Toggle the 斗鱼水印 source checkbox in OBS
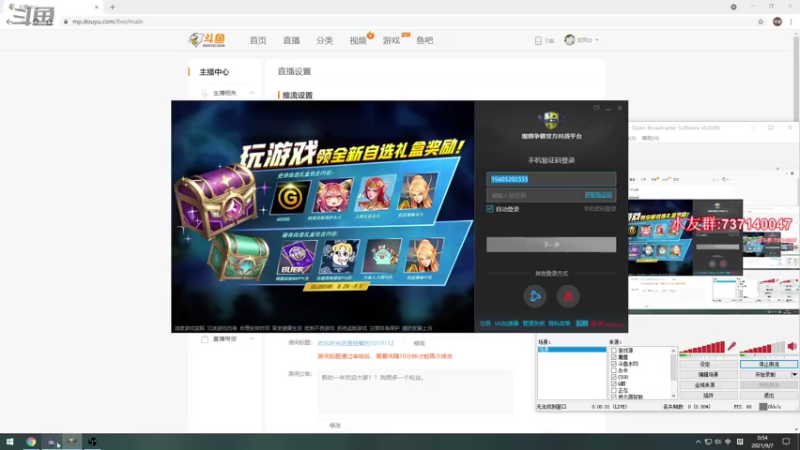The image size is (800, 450). [x=614, y=364]
